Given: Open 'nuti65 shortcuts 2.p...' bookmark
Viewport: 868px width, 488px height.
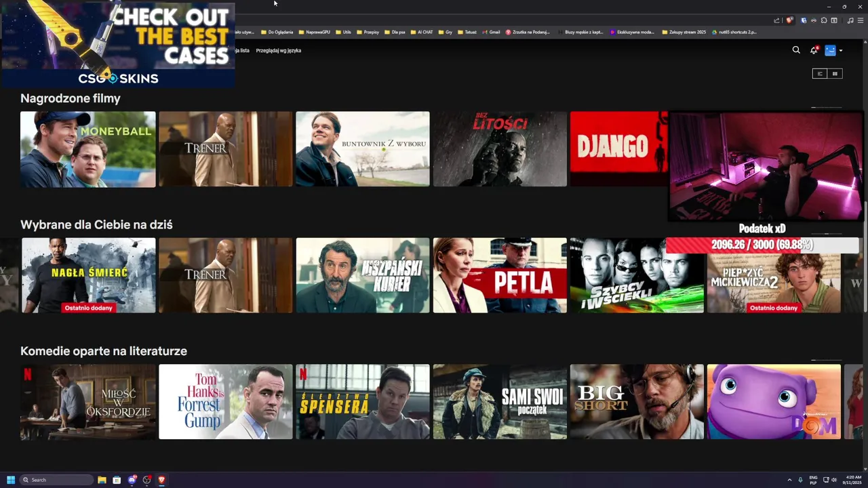Looking at the screenshot, I should point(734,32).
